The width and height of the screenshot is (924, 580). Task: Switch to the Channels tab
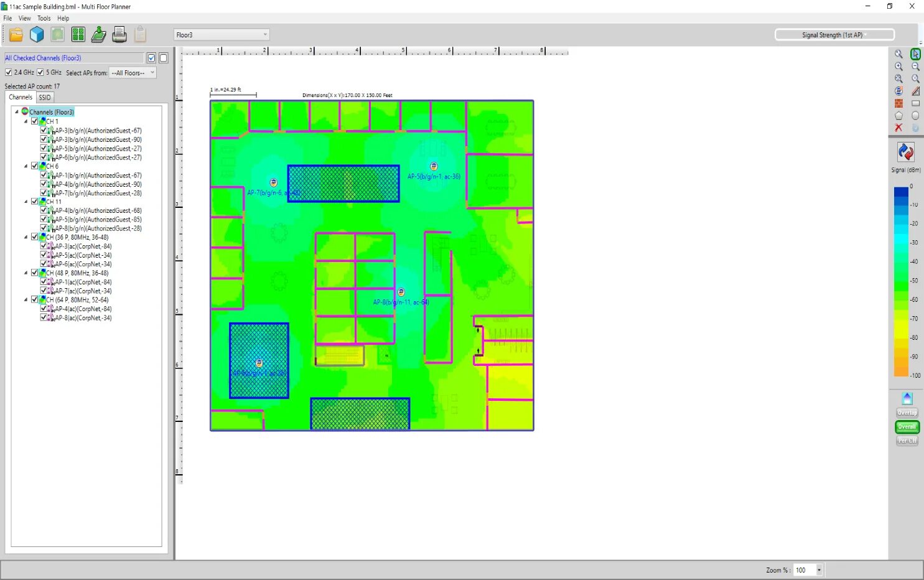[x=21, y=97]
